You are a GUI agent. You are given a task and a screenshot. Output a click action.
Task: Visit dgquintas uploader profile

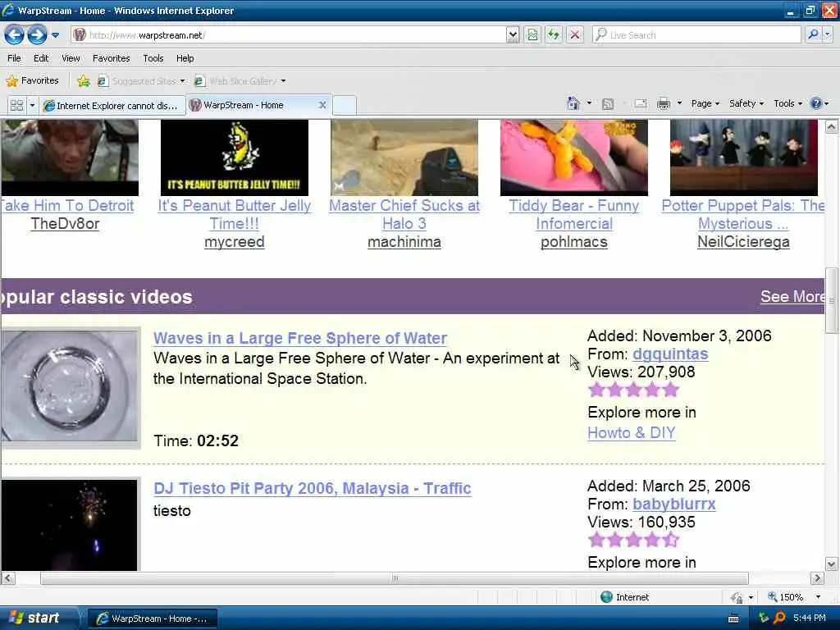pos(670,354)
